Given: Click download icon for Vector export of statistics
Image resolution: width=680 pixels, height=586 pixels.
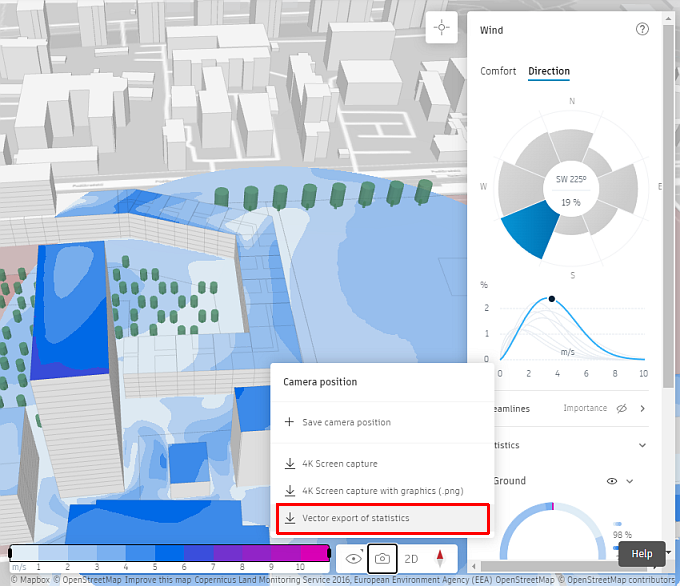Looking at the screenshot, I should click(290, 518).
